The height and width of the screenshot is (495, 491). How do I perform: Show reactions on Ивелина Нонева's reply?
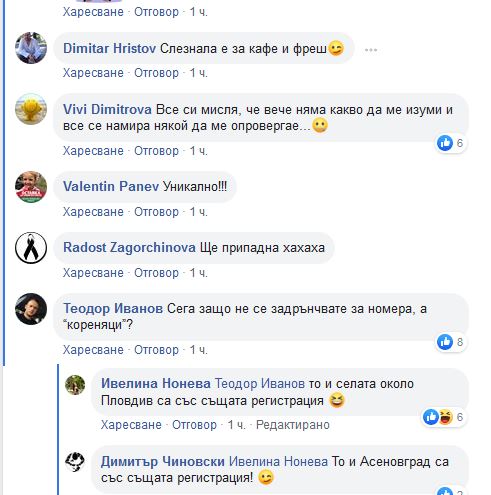pyautogui.click(x=444, y=417)
